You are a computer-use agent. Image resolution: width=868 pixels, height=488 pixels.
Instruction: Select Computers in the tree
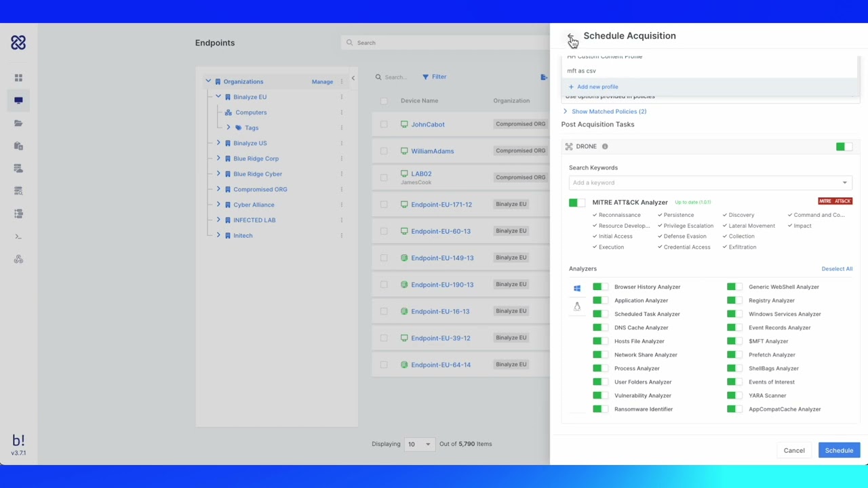coord(251,113)
